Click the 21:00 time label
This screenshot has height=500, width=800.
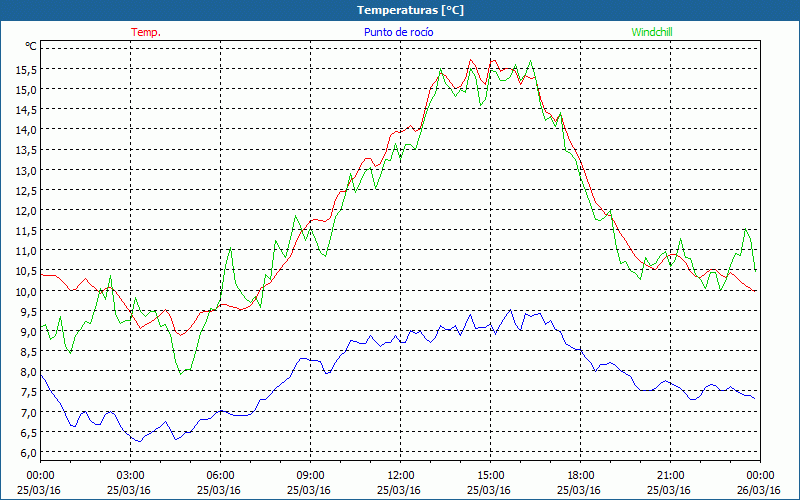coord(670,476)
